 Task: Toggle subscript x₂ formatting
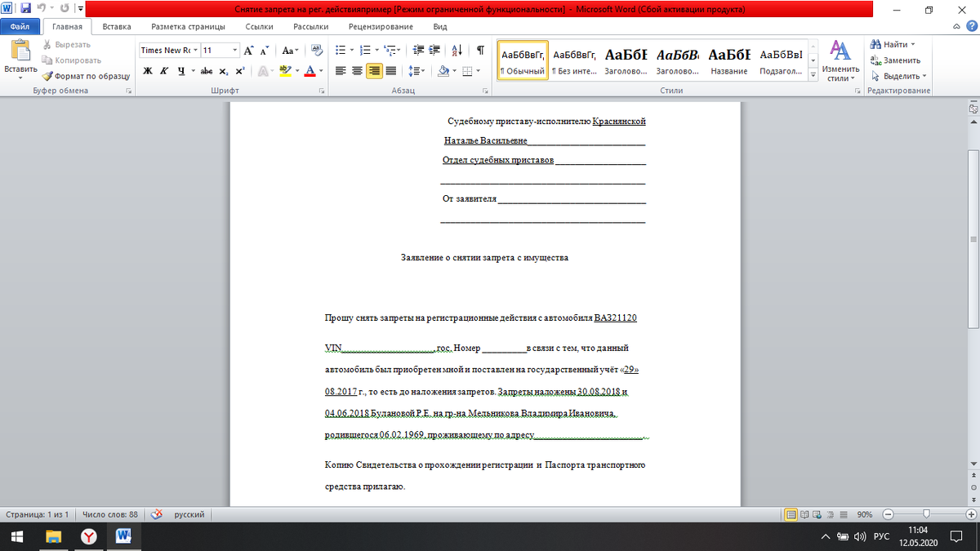click(x=223, y=71)
